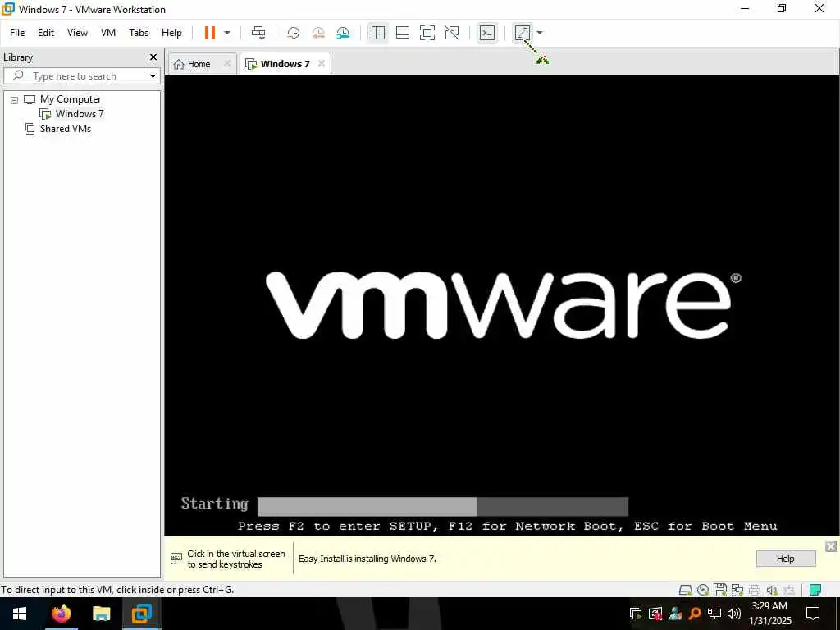Click the CD/DVD drive status icon

703,590
